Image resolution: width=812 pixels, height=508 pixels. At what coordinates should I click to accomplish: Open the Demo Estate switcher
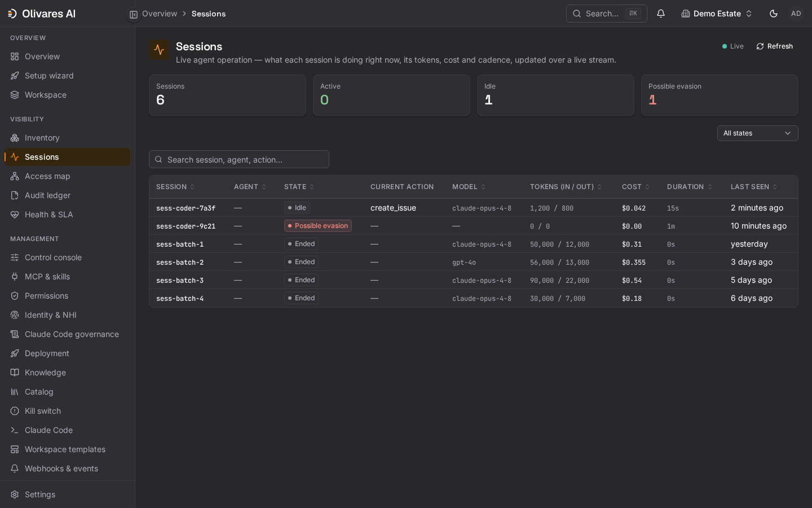717,14
